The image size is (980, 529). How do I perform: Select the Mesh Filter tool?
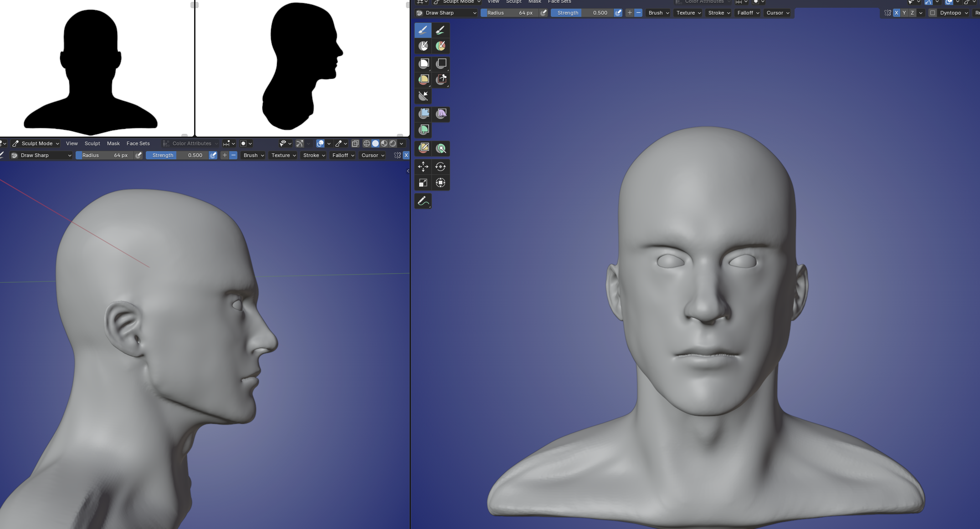click(x=423, y=114)
